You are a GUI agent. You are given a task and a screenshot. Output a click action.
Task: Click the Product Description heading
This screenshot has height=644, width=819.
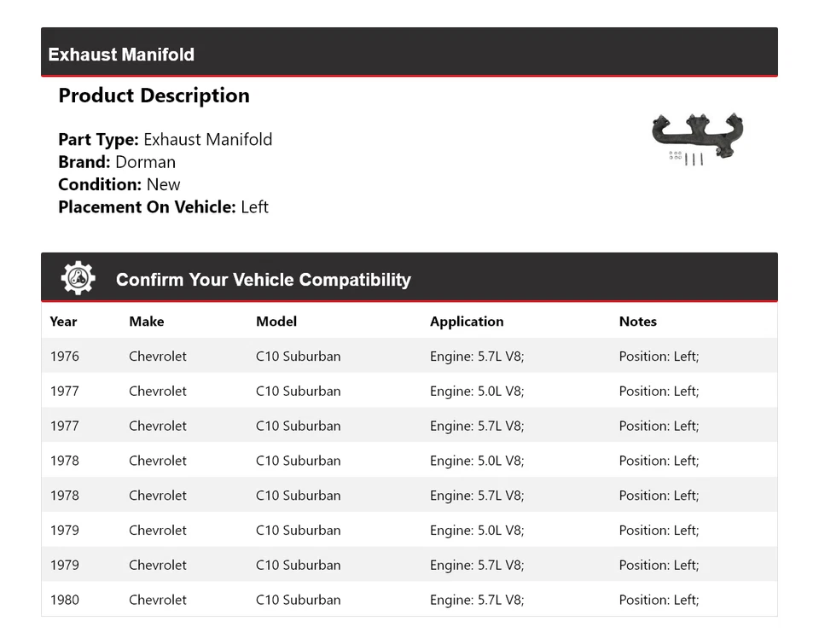click(154, 96)
